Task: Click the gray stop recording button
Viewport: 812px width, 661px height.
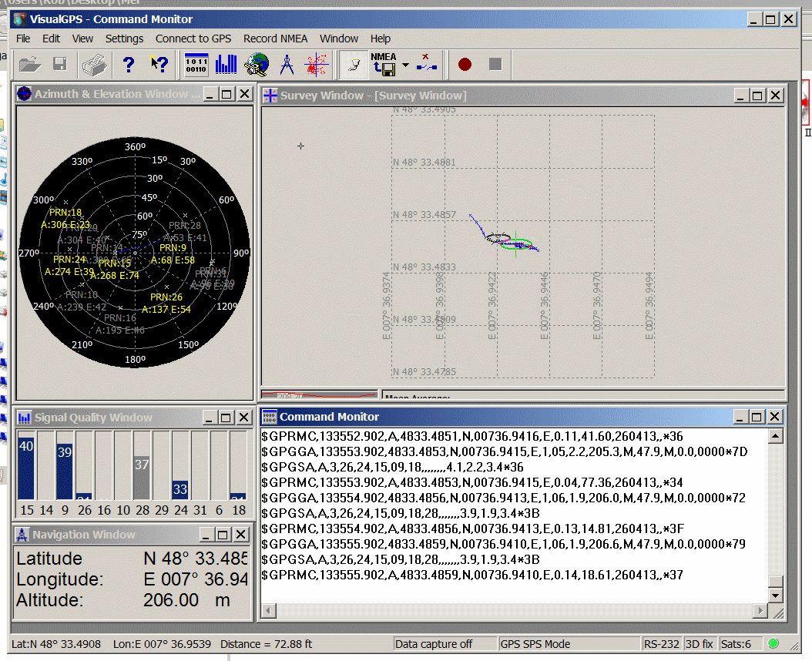Action: [x=495, y=65]
